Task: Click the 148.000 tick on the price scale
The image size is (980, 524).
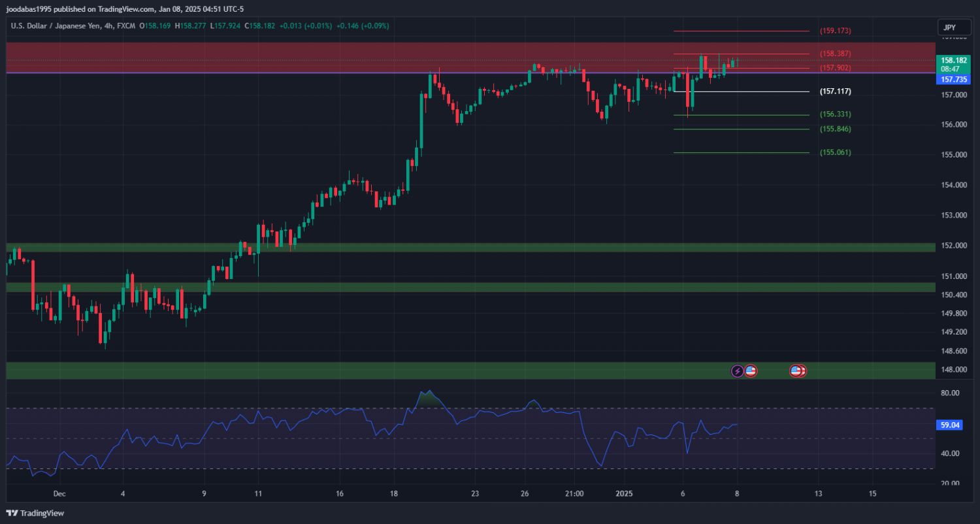Action: 949,370
